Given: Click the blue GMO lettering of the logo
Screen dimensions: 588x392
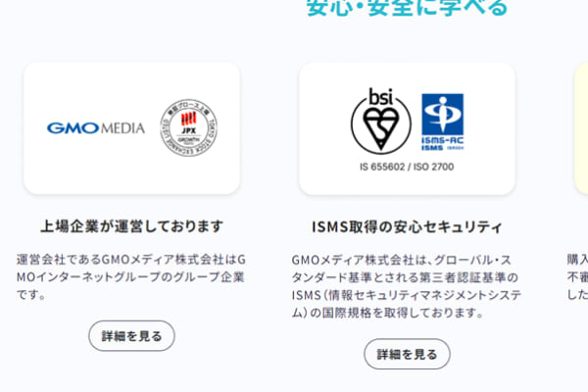Looking at the screenshot, I should click(x=73, y=128).
